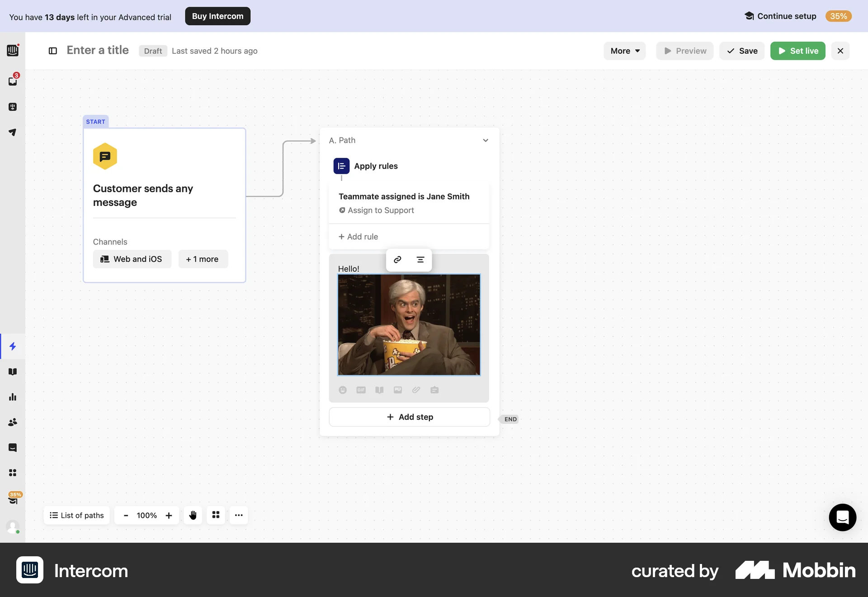Open the emoji picker in the message composer
This screenshot has height=597, width=868.
pyautogui.click(x=343, y=390)
